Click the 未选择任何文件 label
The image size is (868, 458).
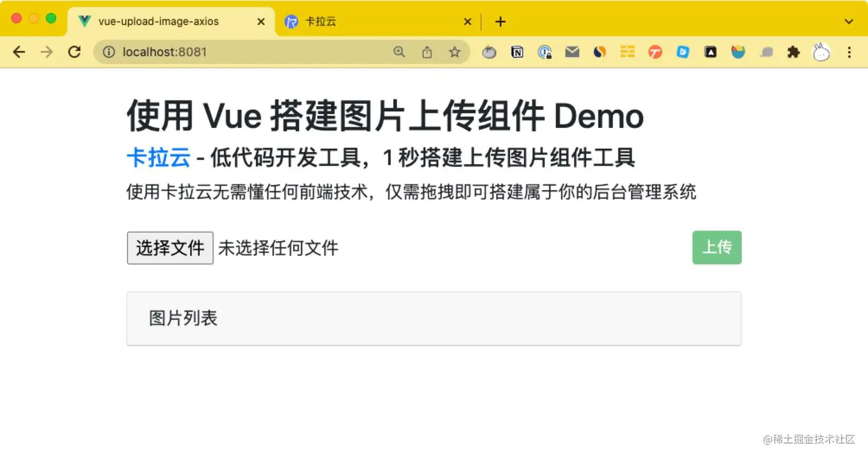tap(278, 248)
